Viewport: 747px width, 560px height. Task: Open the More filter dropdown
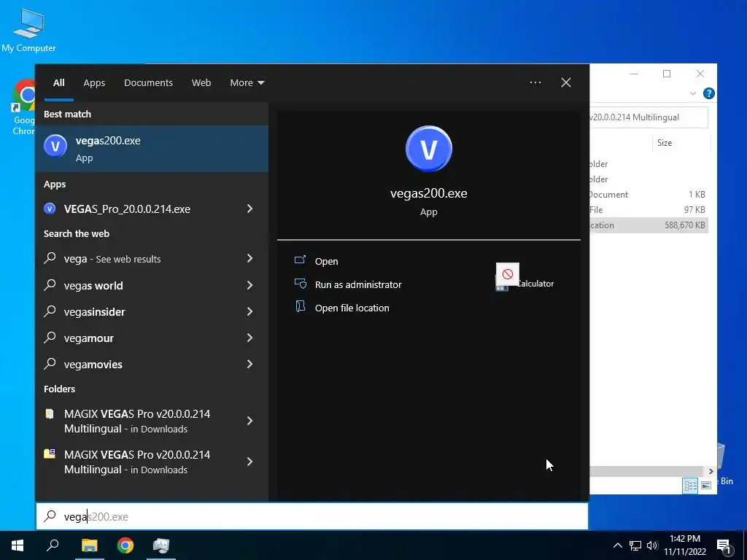[x=247, y=82]
